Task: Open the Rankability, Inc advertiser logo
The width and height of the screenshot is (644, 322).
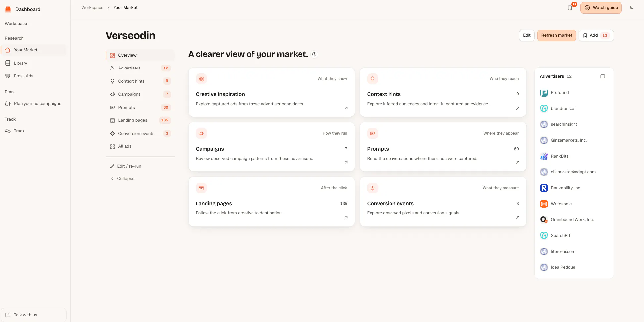Action: pos(544,188)
